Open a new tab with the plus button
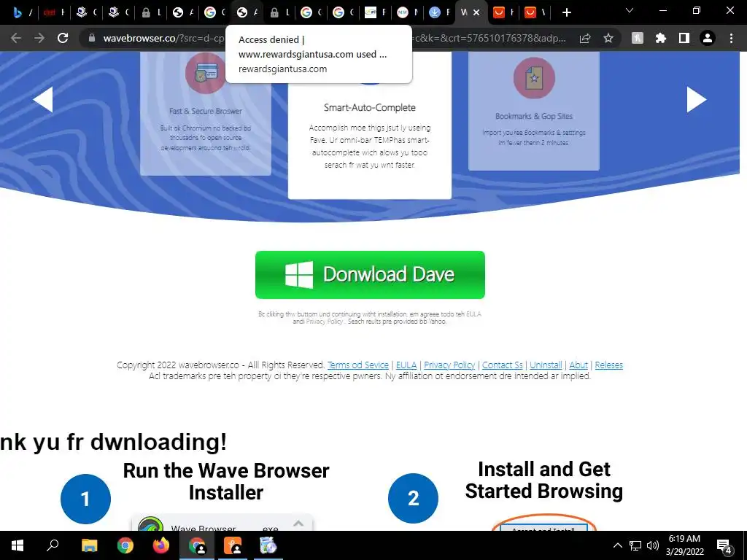 pyautogui.click(x=566, y=13)
